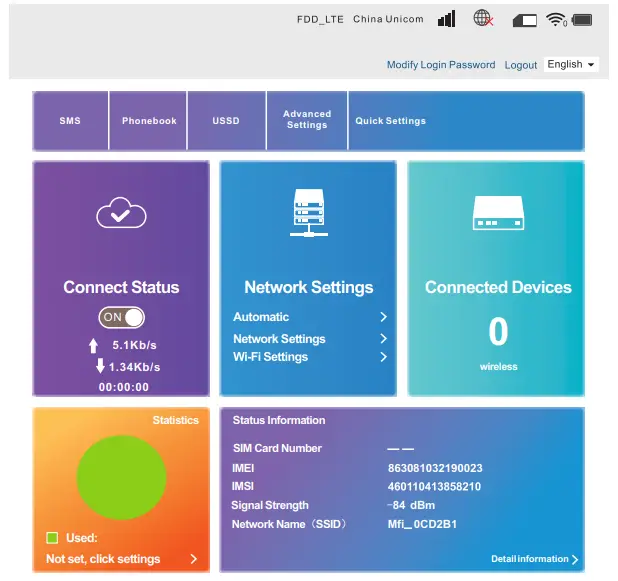This screenshot has width=618, height=581.
Task: Open the Detail information link
Action: 530,559
